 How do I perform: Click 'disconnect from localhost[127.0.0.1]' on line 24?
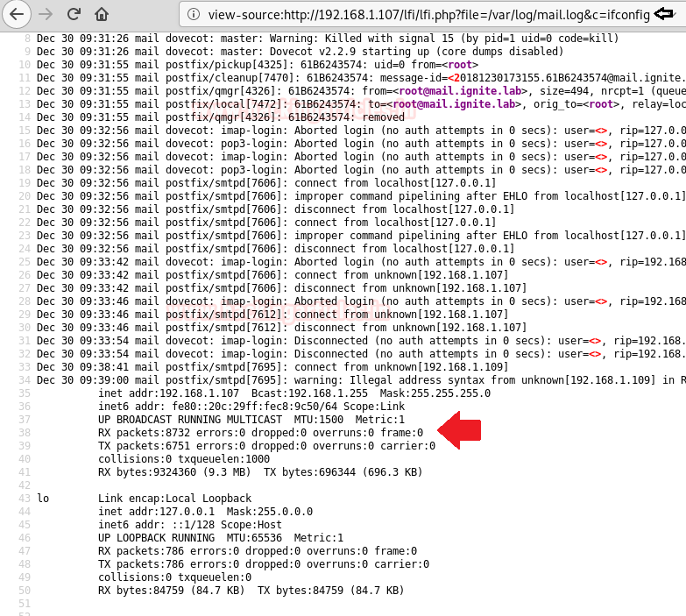(x=404, y=249)
